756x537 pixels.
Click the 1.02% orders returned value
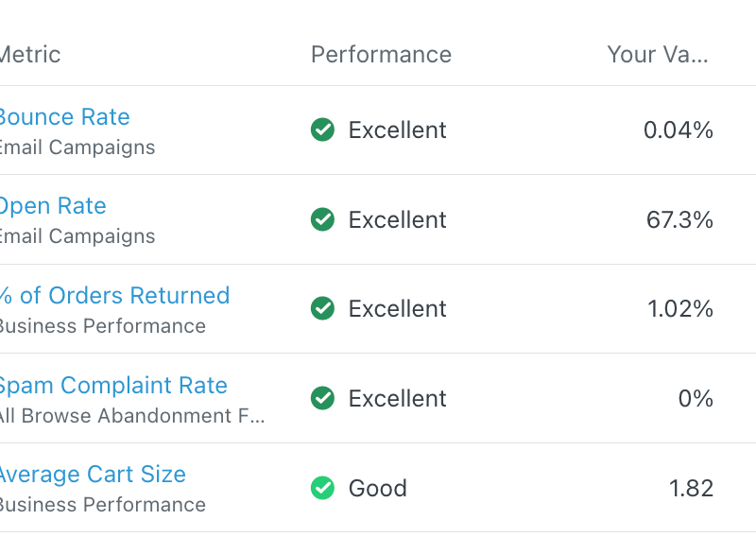point(679,309)
